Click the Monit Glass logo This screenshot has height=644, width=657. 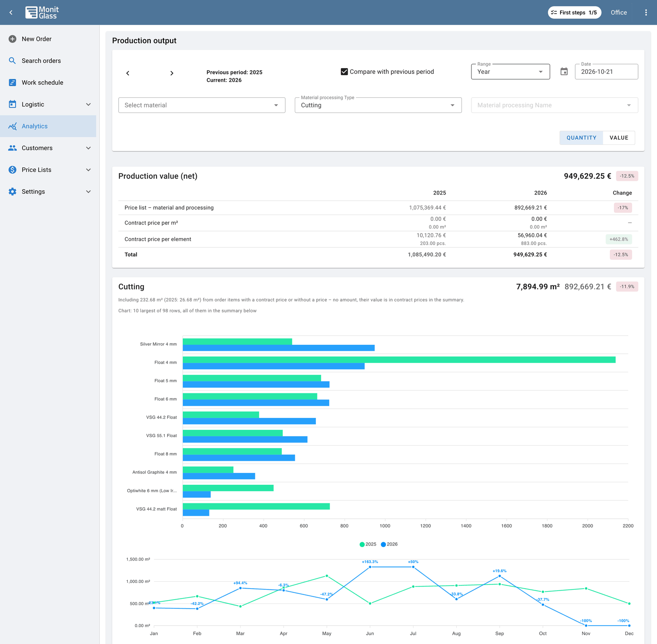click(x=42, y=12)
